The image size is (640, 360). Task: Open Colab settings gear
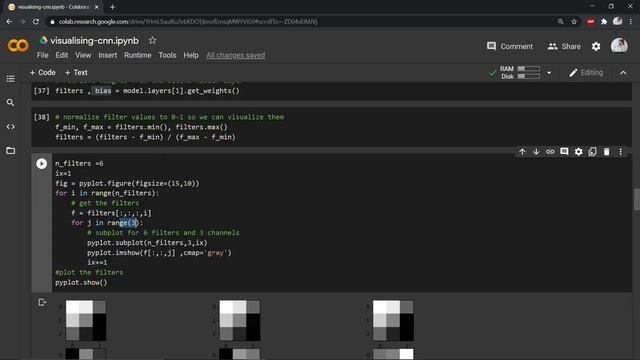(596, 47)
